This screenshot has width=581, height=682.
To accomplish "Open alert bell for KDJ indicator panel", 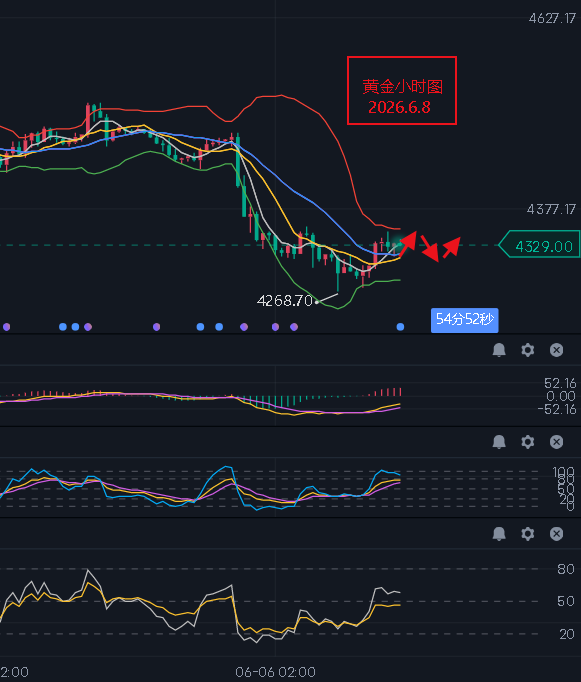I will 499,441.
